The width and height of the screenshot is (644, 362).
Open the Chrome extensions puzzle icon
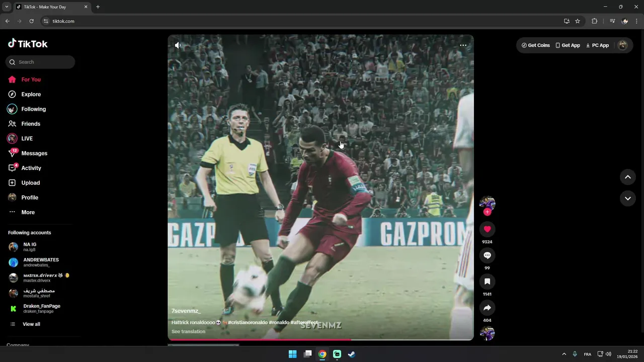coord(594,21)
